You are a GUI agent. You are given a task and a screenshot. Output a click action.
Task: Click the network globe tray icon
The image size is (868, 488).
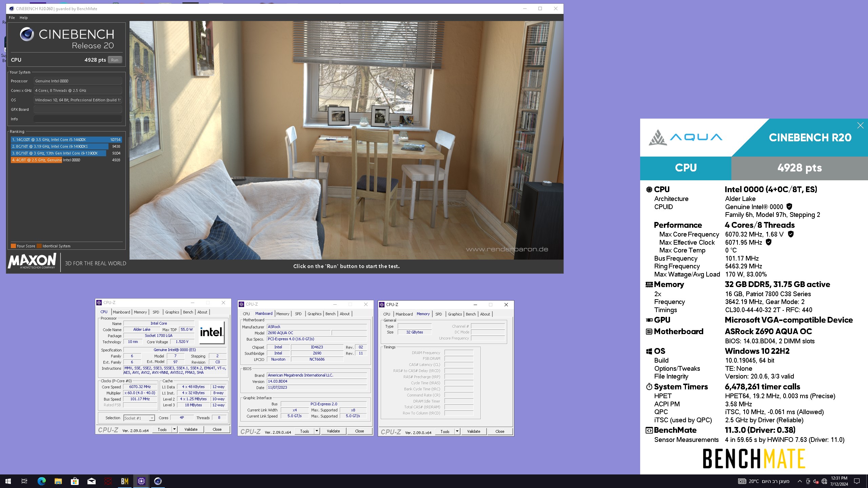coord(824,481)
